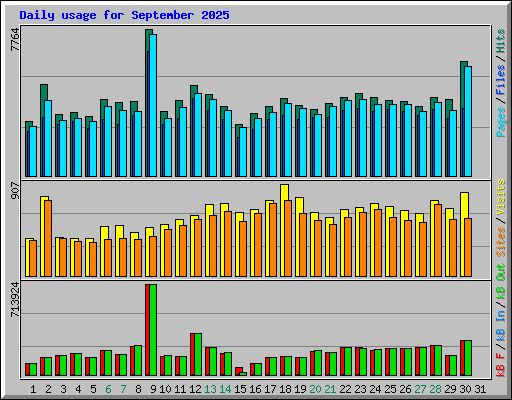Click day 18 on the x-axis
Viewport: 512px width, 400px height.
[285, 389]
